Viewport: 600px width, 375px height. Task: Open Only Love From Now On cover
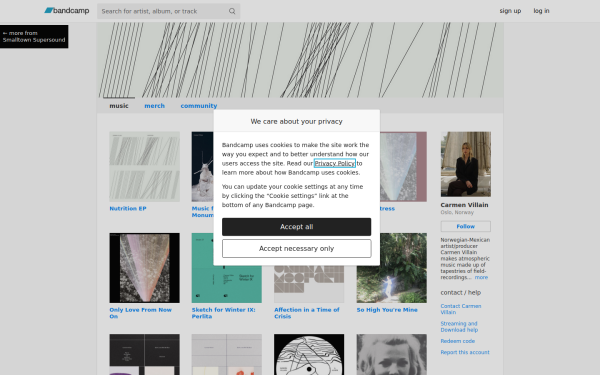pos(145,268)
